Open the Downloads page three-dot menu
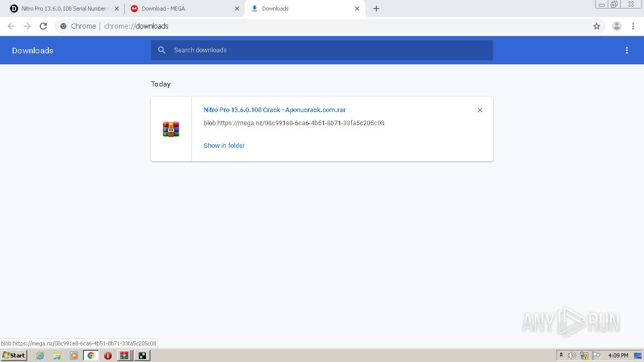Image resolution: width=644 pixels, height=362 pixels. pos(627,50)
